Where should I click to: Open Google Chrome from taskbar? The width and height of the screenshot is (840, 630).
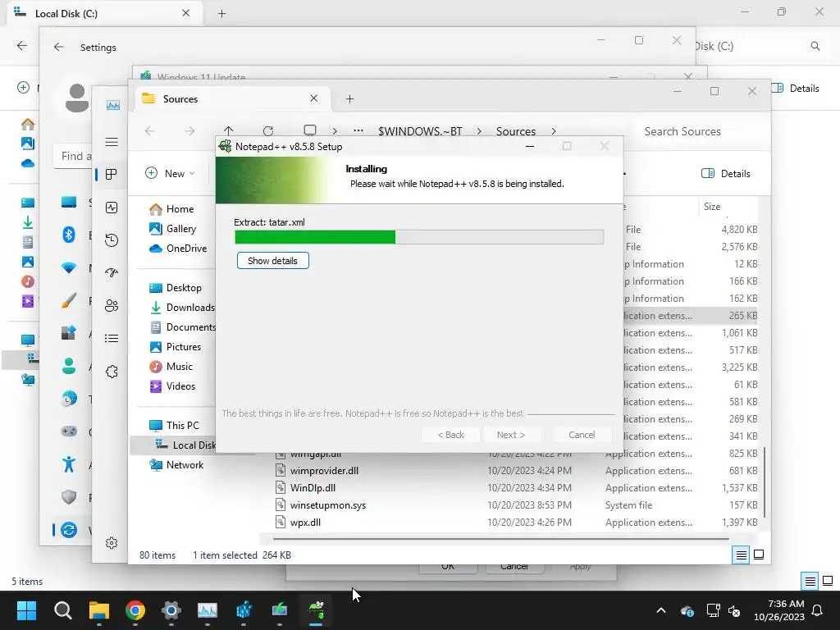[135, 610]
